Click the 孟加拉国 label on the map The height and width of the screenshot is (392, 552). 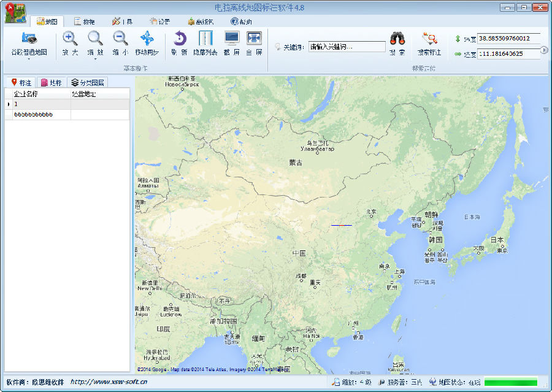[223, 321]
